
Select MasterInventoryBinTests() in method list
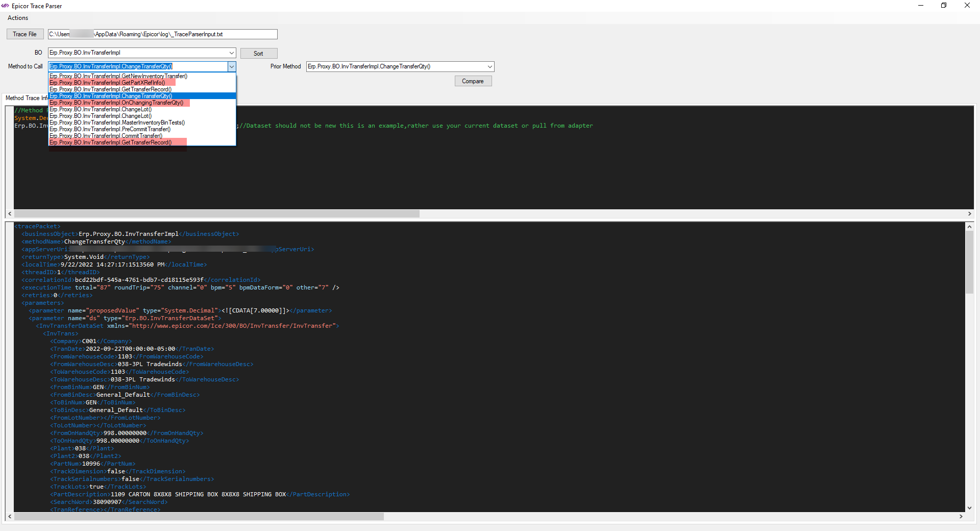[142, 123]
